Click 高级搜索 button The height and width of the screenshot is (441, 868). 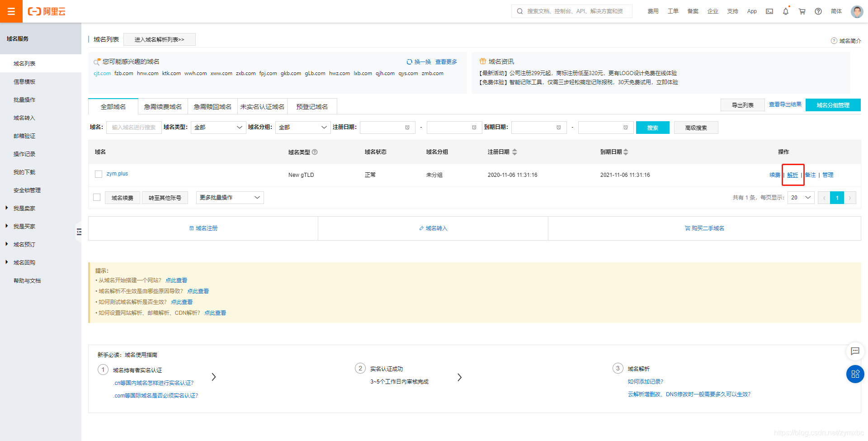(x=696, y=128)
